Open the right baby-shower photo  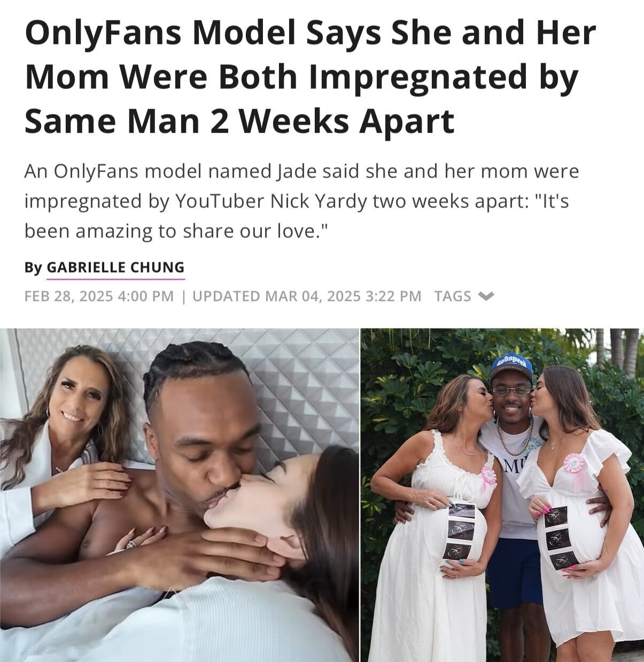502,495
